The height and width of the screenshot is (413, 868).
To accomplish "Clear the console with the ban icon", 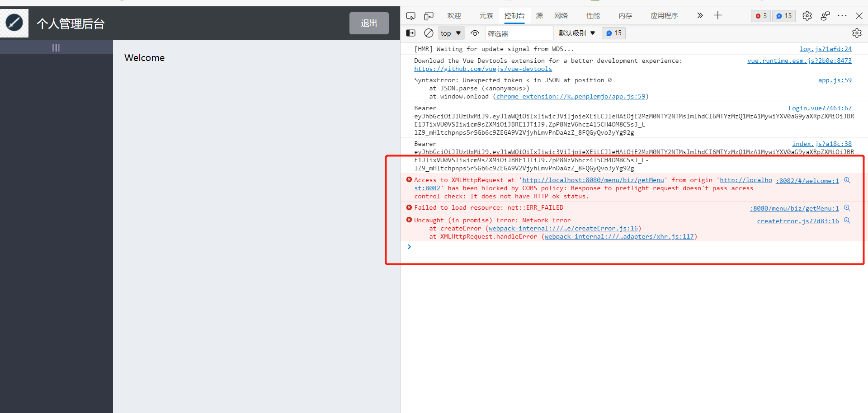I will (429, 33).
